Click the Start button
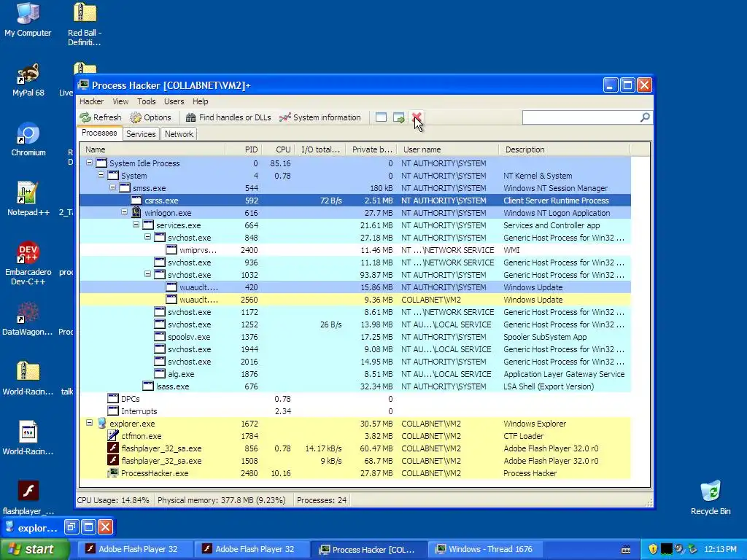This screenshot has width=747, height=560. pos(34,549)
